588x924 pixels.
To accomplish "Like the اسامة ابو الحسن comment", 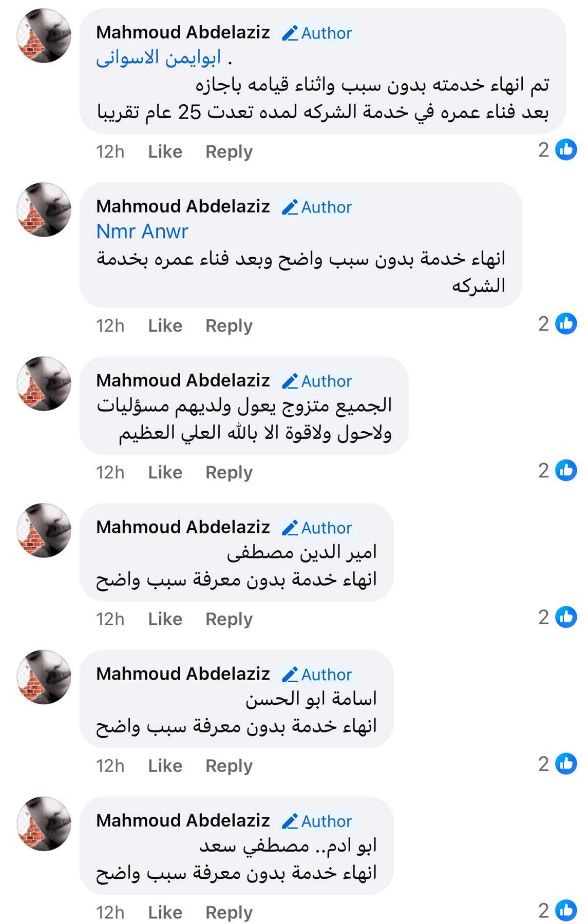I will (x=165, y=766).
